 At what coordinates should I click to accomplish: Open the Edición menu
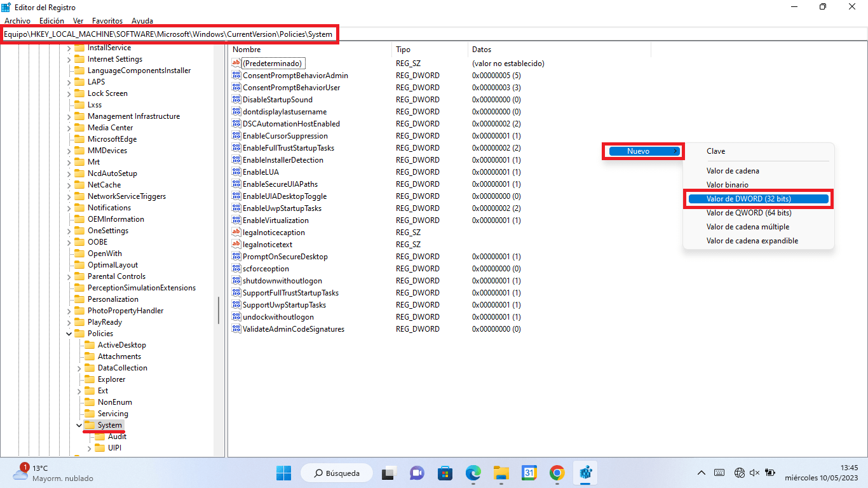[x=51, y=21]
